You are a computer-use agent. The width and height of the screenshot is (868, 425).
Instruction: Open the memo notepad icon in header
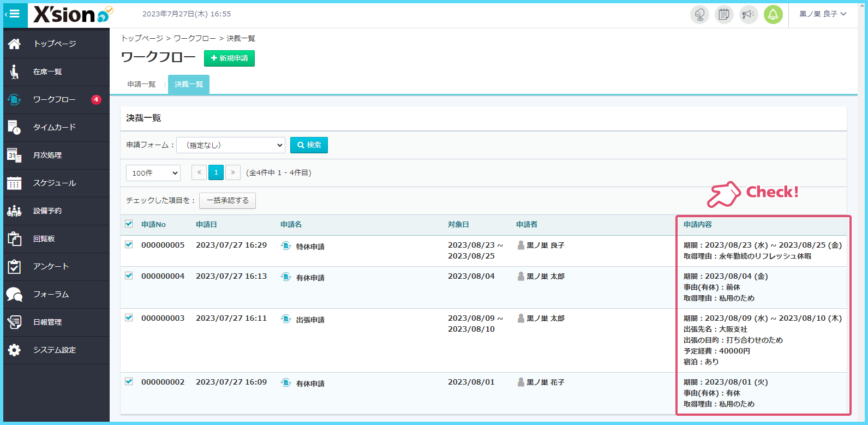[724, 14]
